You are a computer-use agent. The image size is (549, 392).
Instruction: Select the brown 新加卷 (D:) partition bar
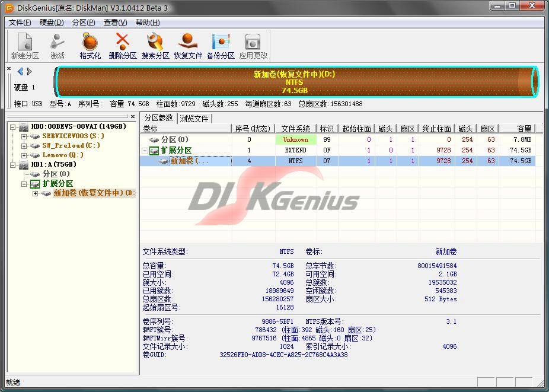296,82
